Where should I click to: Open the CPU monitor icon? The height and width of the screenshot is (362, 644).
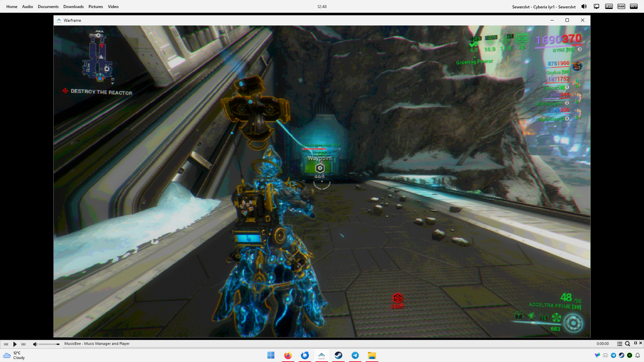[609, 6]
